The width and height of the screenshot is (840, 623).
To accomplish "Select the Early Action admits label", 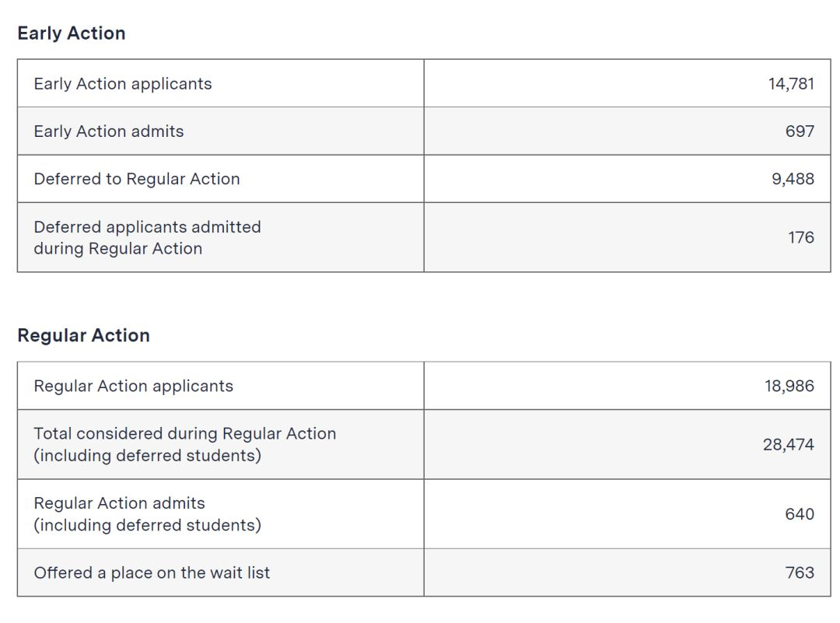I will pyautogui.click(x=109, y=131).
